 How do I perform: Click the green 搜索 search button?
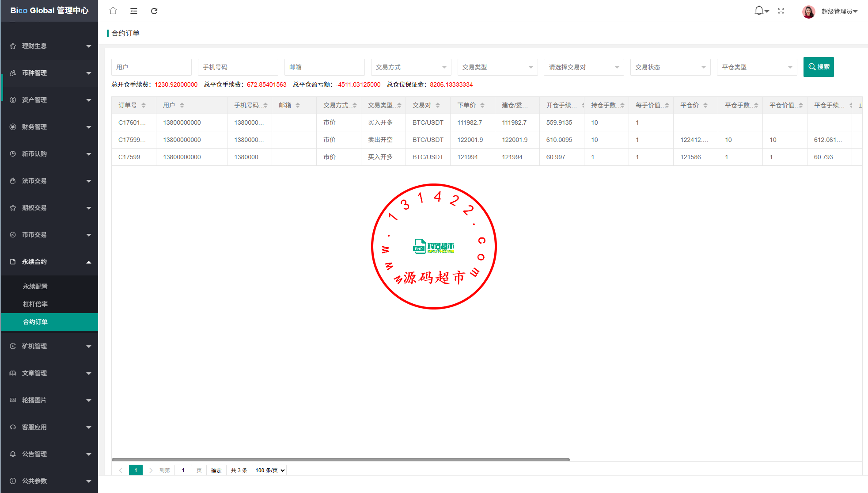click(x=818, y=67)
